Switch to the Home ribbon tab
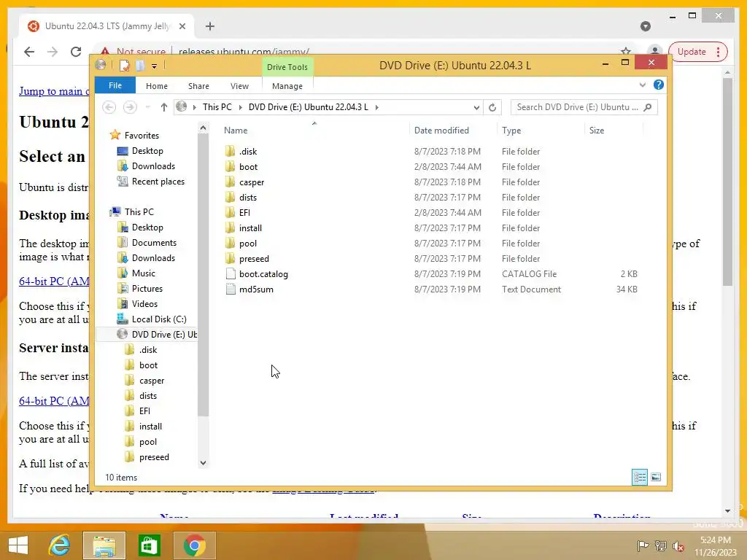 click(157, 86)
